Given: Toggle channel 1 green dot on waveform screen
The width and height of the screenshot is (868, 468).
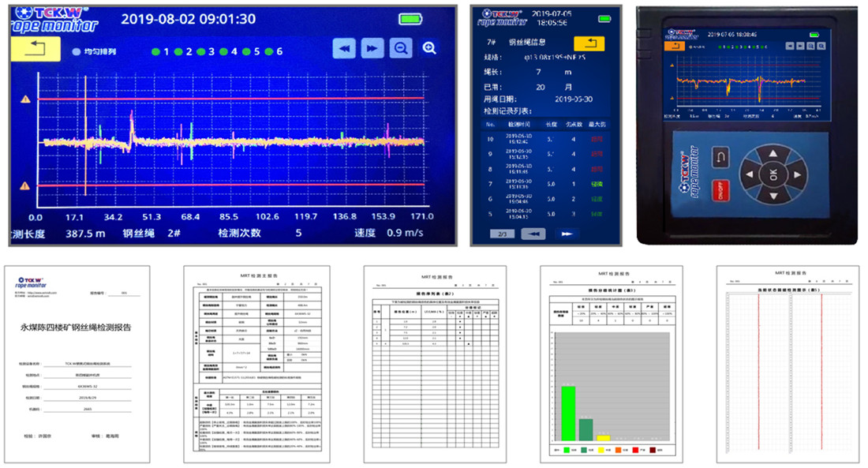Looking at the screenshot, I should coord(156,51).
